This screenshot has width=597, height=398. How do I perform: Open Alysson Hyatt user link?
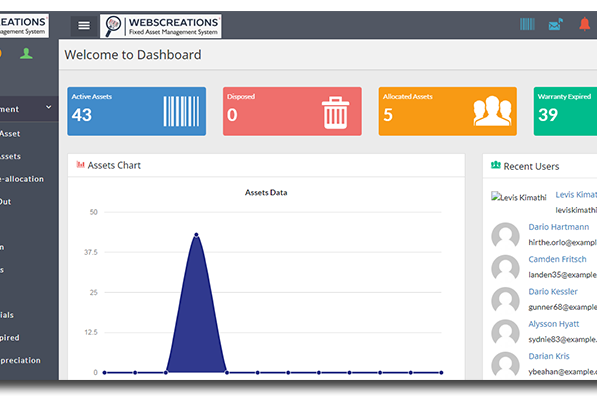click(x=554, y=324)
